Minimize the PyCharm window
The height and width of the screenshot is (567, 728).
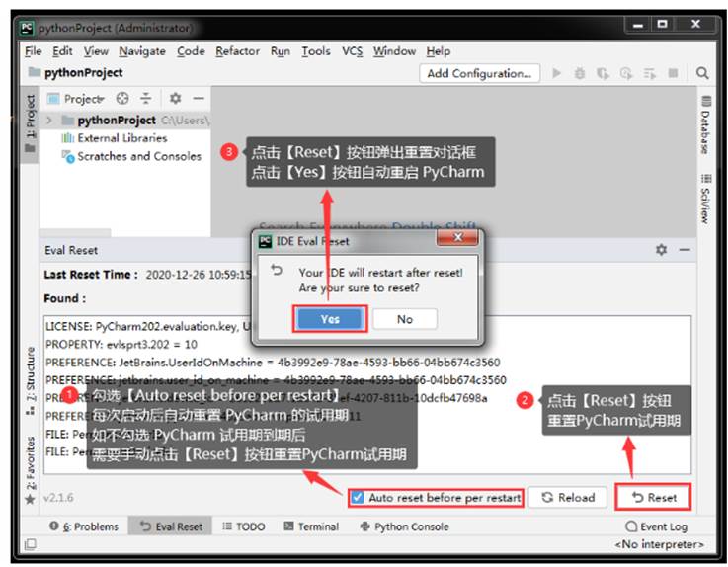point(638,24)
